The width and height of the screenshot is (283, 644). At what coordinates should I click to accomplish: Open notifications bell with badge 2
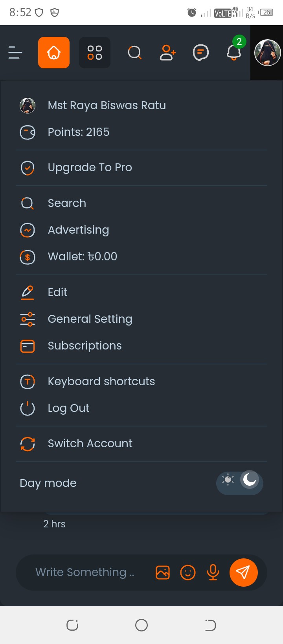pyautogui.click(x=234, y=51)
